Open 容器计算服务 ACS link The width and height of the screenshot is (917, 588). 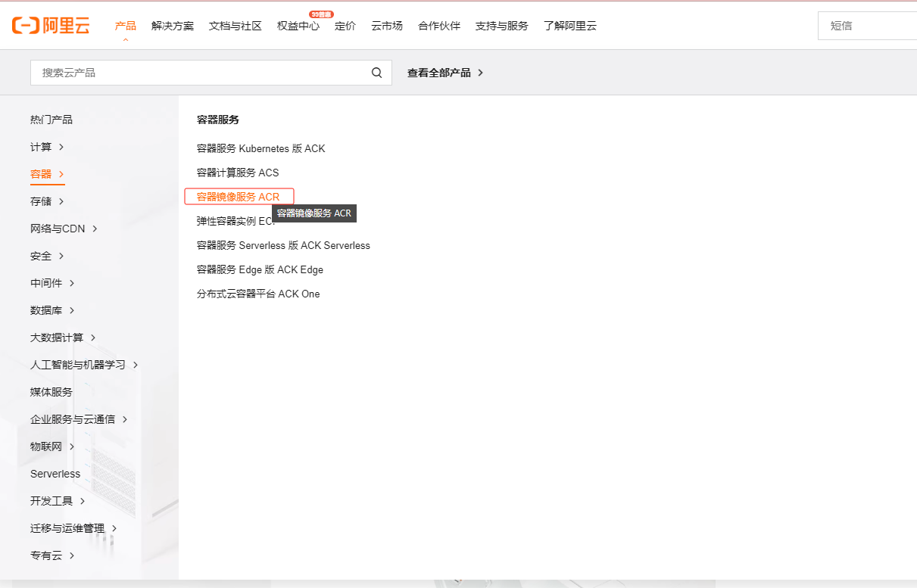click(238, 173)
